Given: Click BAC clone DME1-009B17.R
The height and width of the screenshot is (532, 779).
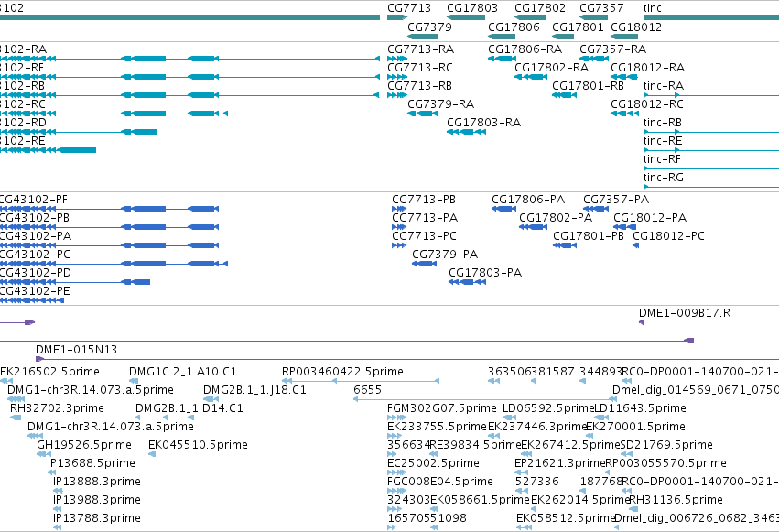Looking at the screenshot, I should click(x=684, y=313).
